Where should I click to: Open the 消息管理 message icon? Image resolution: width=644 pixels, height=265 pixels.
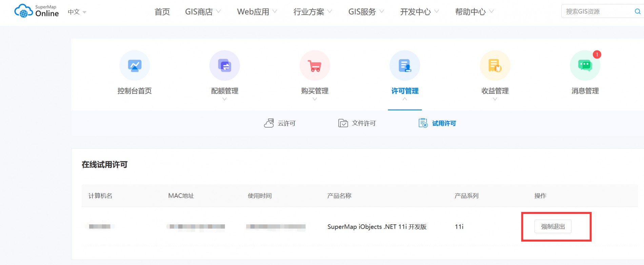pos(585,65)
